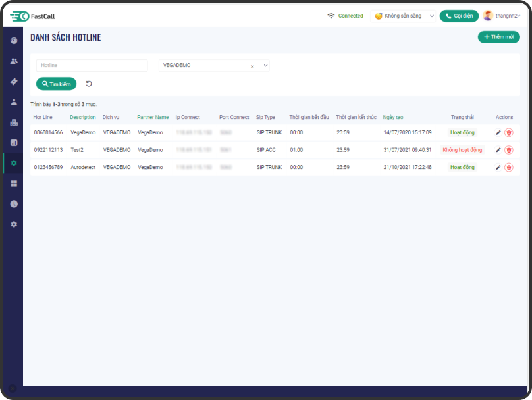Click the 'Gọi điện' call button

(x=459, y=16)
